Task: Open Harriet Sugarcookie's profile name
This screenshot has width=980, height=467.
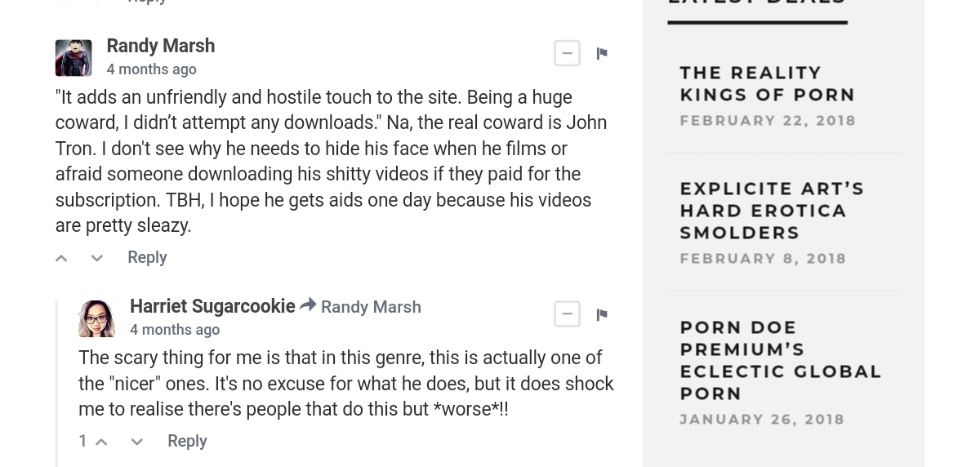Action: (x=212, y=306)
